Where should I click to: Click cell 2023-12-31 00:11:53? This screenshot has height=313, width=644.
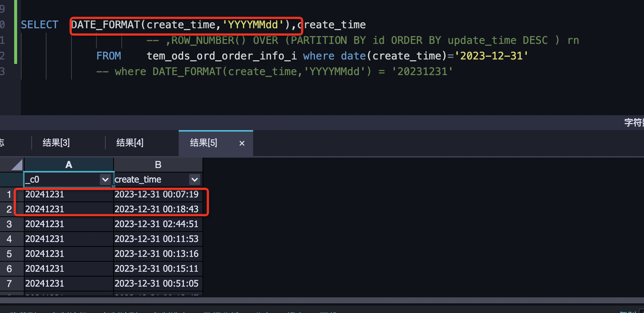[x=158, y=239]
